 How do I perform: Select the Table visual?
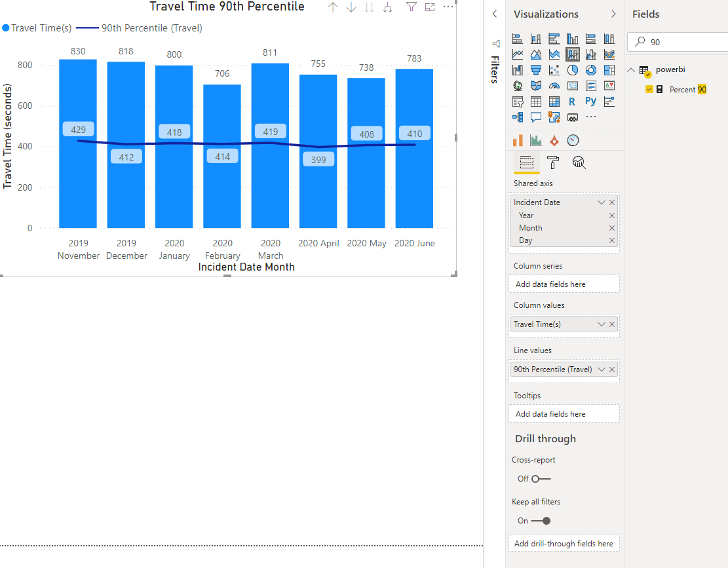point(536,102)
